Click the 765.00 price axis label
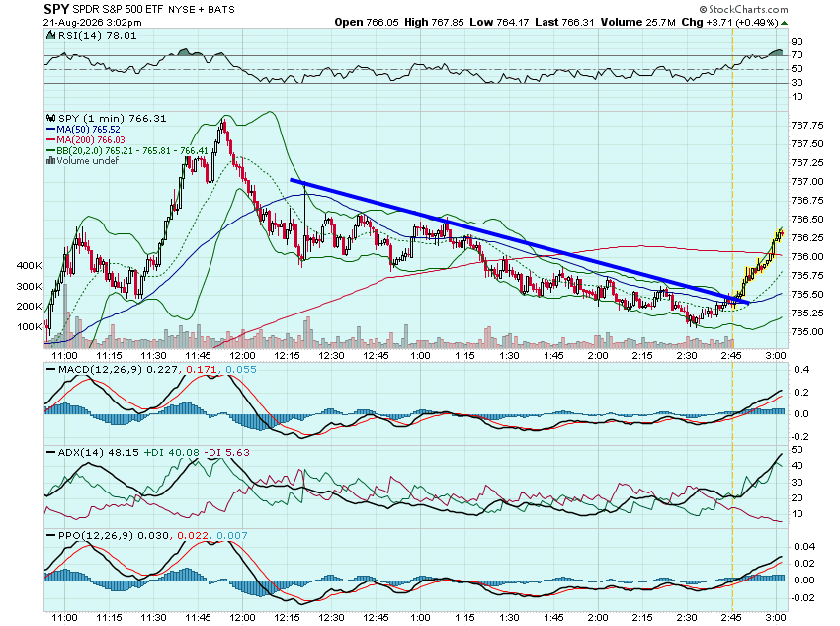840x626 pixels. pos(807,331)
